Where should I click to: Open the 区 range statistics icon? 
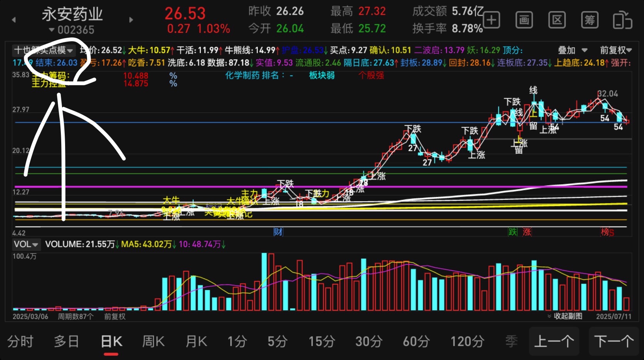(x=557, y=20)
